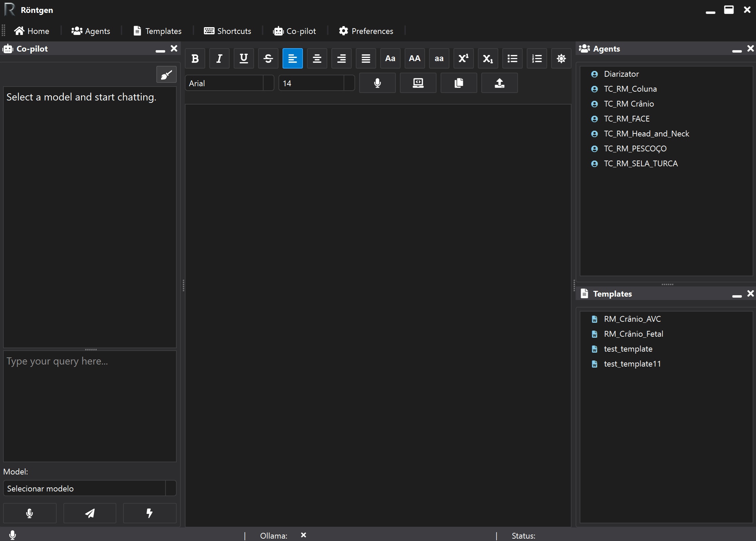The width and height of the screenshot is (756, 541).
Task: Open the Preferences menu
Action: click(x=366, y=31)
